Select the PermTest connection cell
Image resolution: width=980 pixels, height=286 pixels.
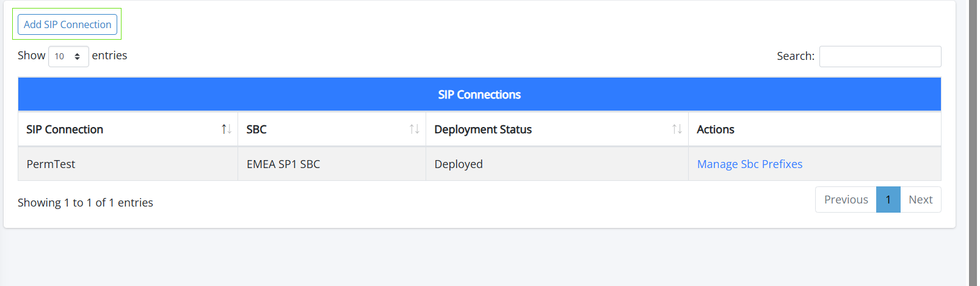pos(51,164)
